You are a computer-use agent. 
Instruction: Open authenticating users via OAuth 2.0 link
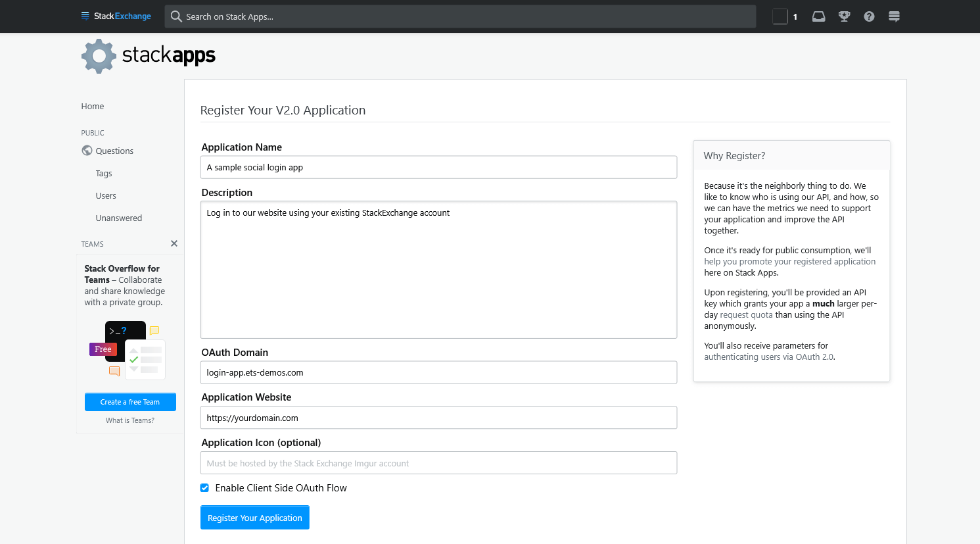[x=768, y=357]
